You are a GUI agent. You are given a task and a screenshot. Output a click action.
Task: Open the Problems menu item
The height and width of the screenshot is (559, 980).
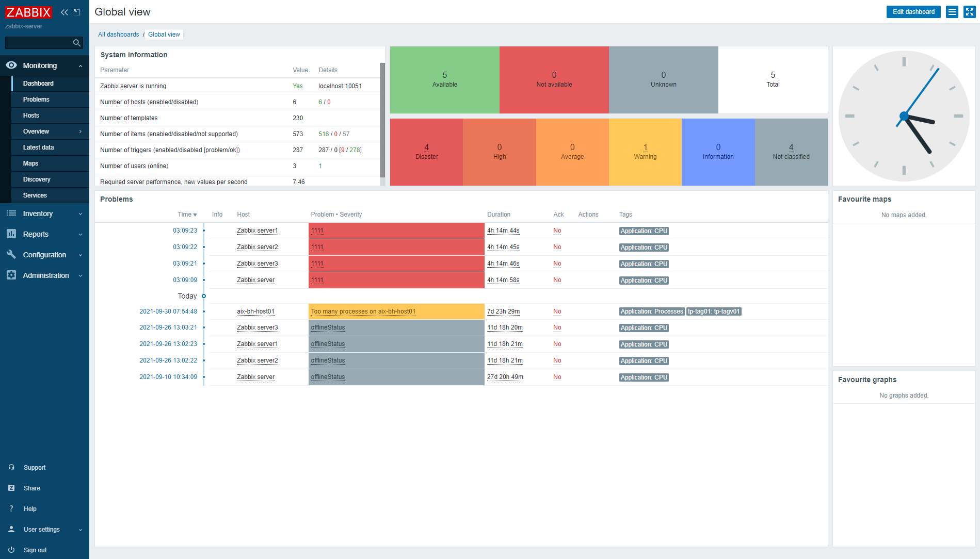pyautogui.click(x=50, y=100)
